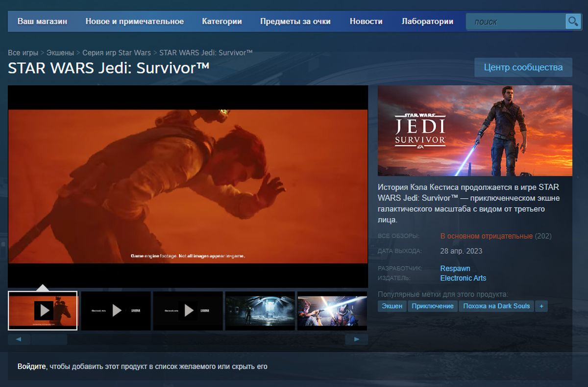The image size is (588, 387).
Task: Select the Приключение tag
Action: click(x=433, y=306)
